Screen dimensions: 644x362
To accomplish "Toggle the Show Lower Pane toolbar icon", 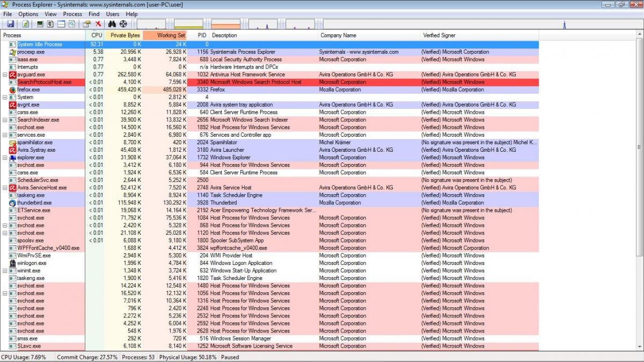I will (x=61, y=24).
